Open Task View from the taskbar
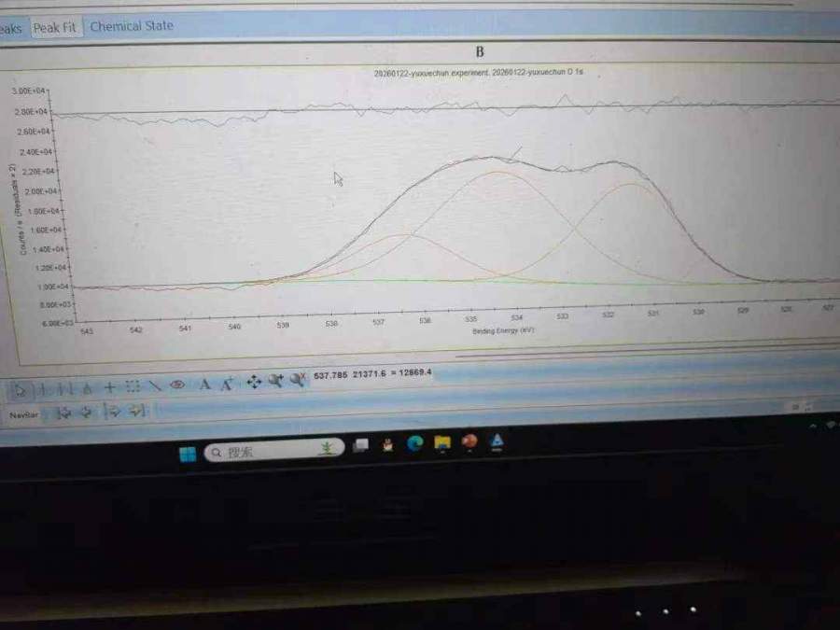Viewport: 840px width, 630px height. [x=360, y=445]
